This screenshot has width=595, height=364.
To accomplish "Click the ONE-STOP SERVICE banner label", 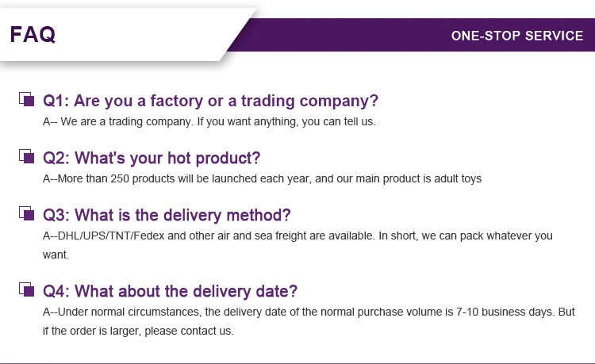I will tap(516, 36).
